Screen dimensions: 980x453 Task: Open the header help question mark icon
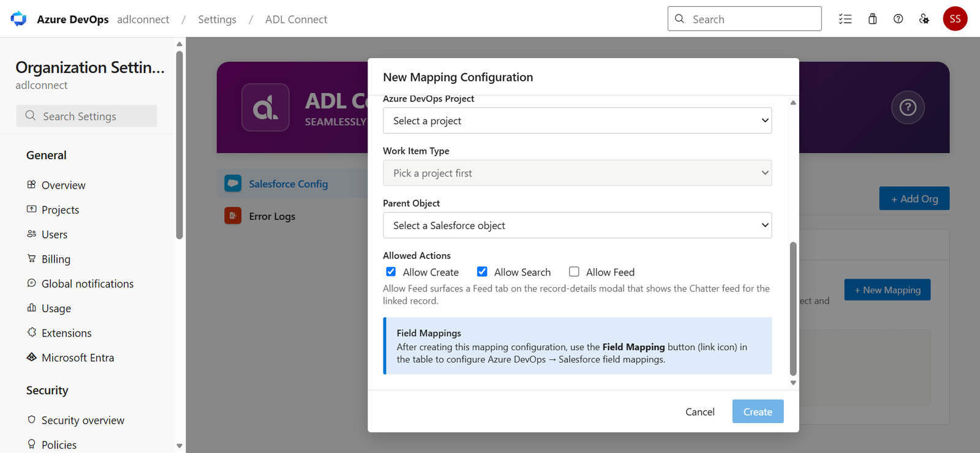[898, 19]
